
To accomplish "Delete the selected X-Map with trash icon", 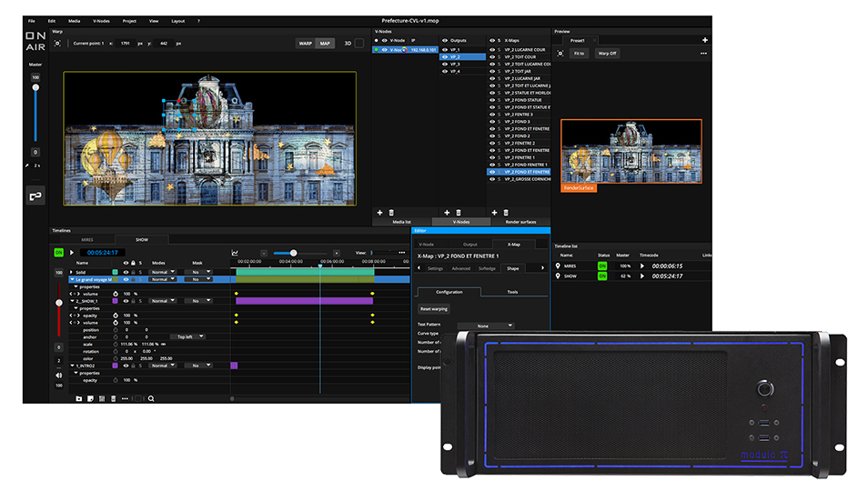I will click(x=506, y=213).
